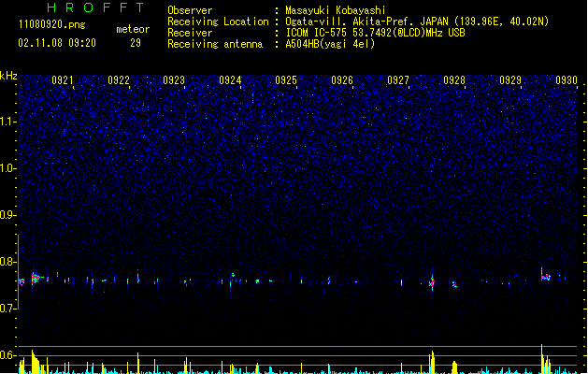Select the filename 11080920.png
Viewport: 588px width, 374px height.
pyautogui.click(x=51, y=24)
